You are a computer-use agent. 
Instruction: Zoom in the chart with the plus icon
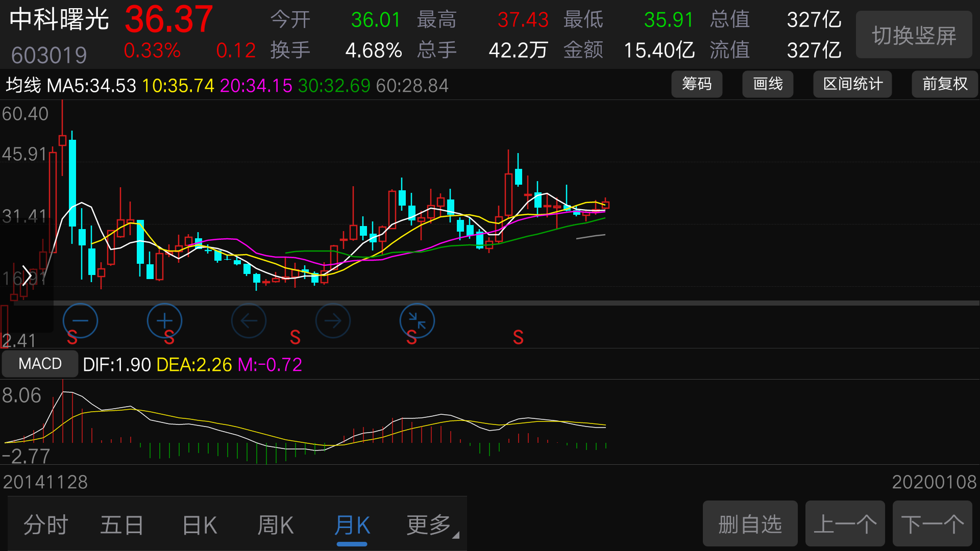pos(164,320)
